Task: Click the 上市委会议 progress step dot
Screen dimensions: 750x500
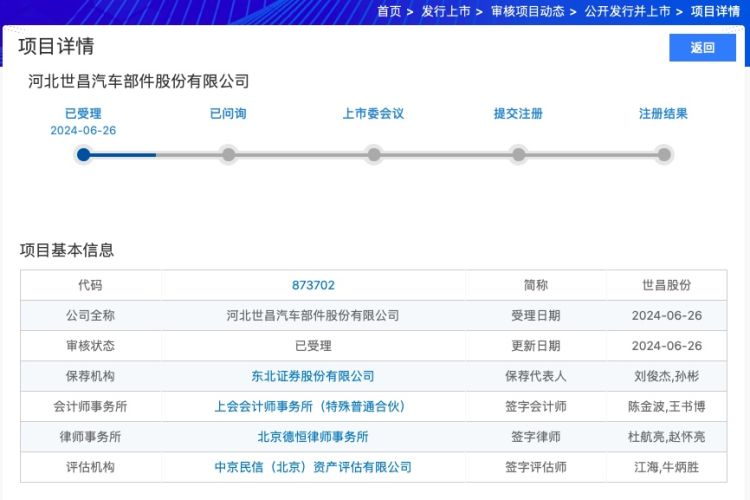Action: (373, 154)
